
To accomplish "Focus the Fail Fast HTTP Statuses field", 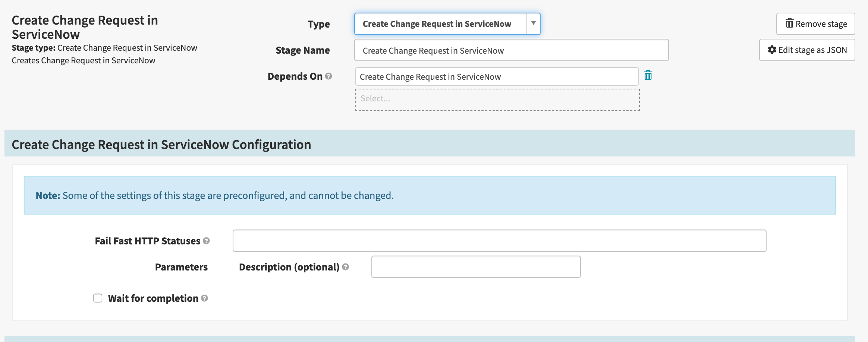I will (499, 241).
